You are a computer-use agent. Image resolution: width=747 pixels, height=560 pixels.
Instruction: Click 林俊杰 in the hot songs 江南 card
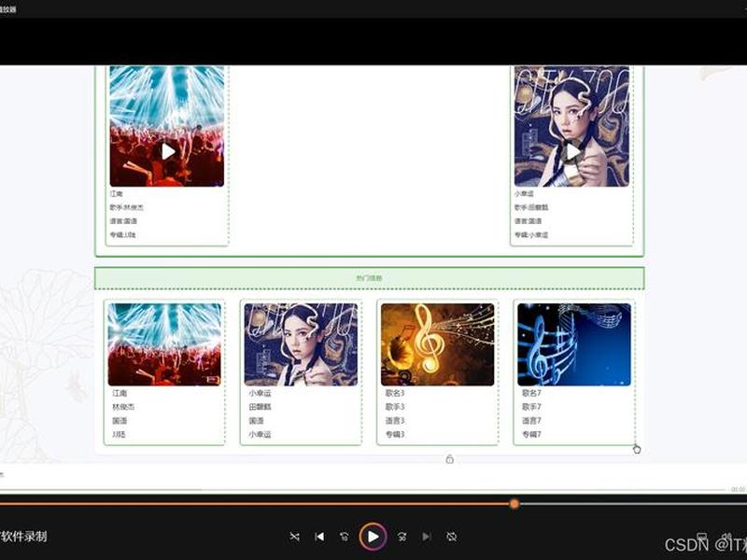(x=123, y=407)
